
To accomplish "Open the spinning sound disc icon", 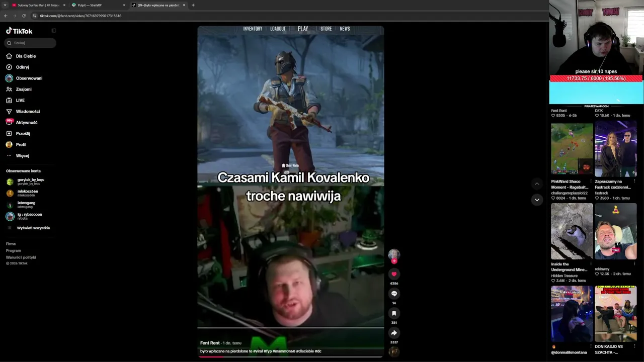I will pyautogui.click(x=394, y=351).
